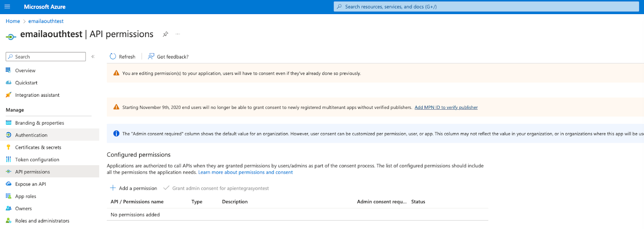Click the Got feedback person icon

tap(151, 56)
